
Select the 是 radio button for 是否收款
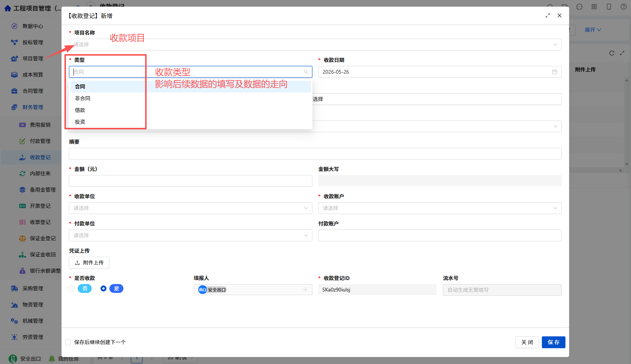click(x=104, y=288)
